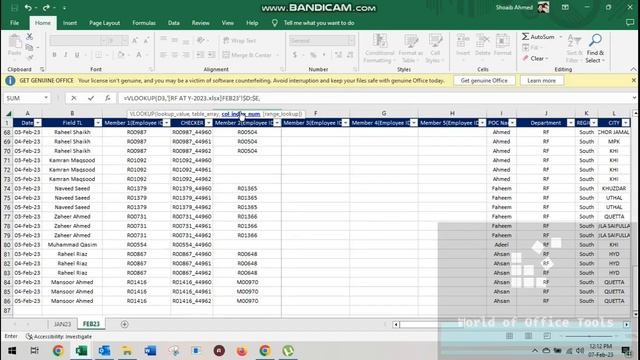Switch to the JAN23 sheet tab

pyautogui.click(x=62, y=324)
